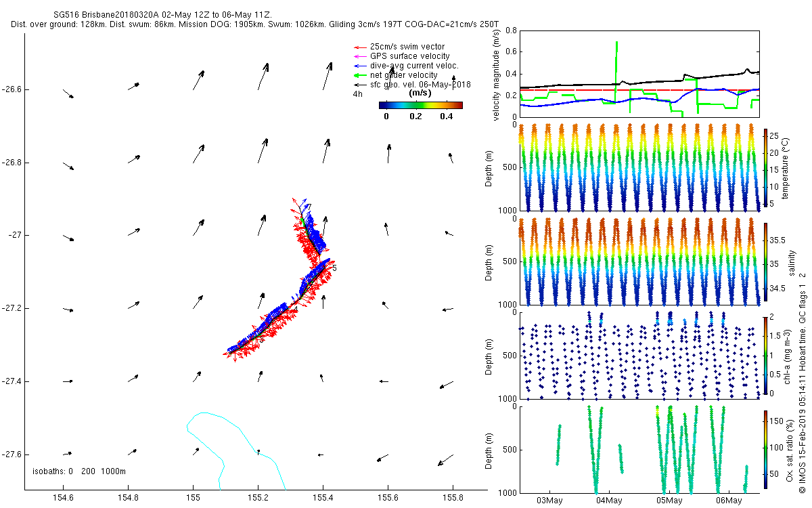
Task: Click the '(m/s)' label above the velocity colorbar
Action: 421,93
